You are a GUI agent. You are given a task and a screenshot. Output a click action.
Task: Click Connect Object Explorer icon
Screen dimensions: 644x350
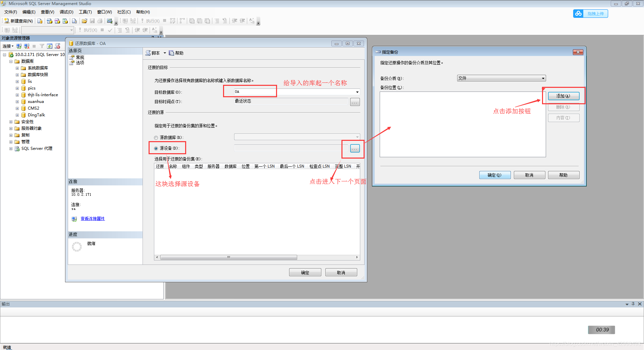pos(19,46)
